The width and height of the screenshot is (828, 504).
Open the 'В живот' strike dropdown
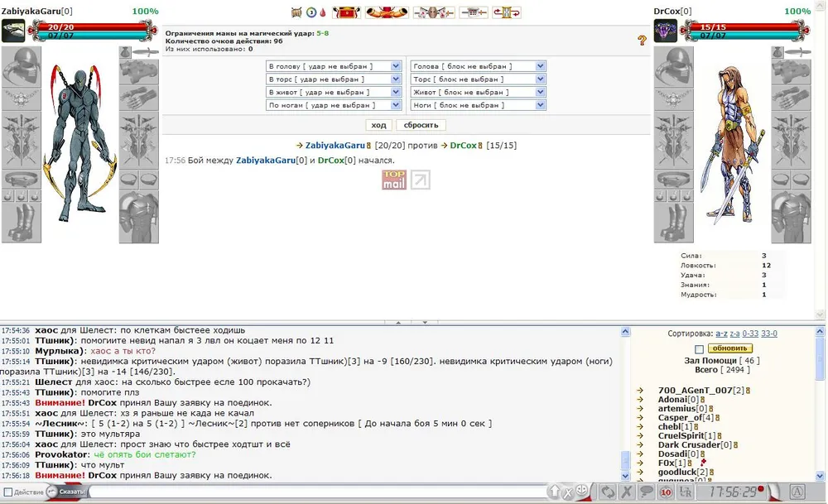(x=334, y=92)
